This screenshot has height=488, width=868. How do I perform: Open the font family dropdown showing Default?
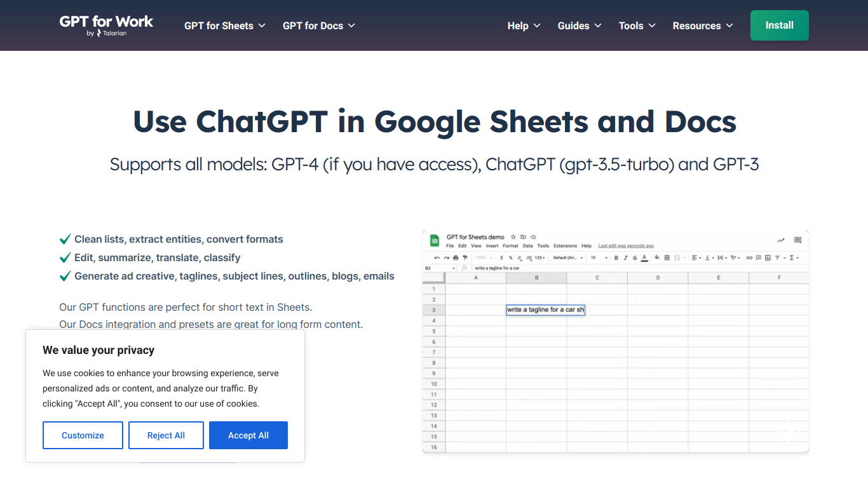click(x=568, y=257)
